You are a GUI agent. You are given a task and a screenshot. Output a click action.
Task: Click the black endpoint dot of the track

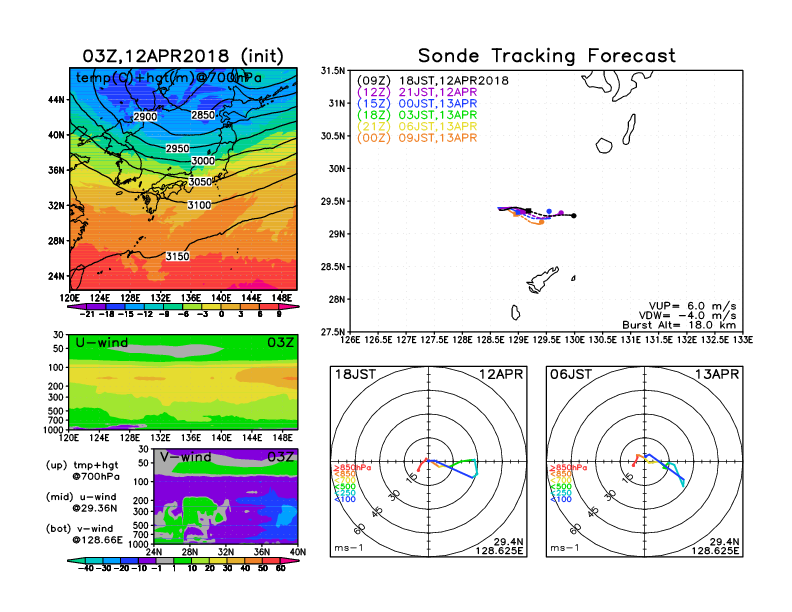(x=574, y=215)
